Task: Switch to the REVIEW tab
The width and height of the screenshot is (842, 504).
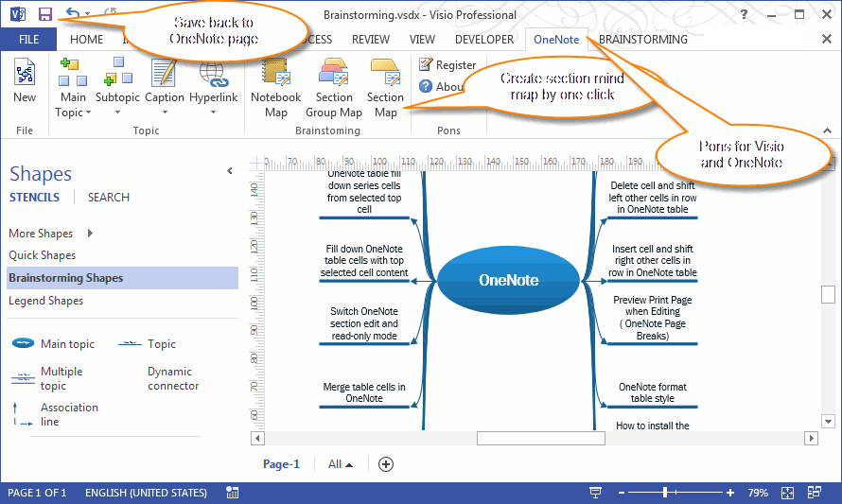Action: pos(371,39)
